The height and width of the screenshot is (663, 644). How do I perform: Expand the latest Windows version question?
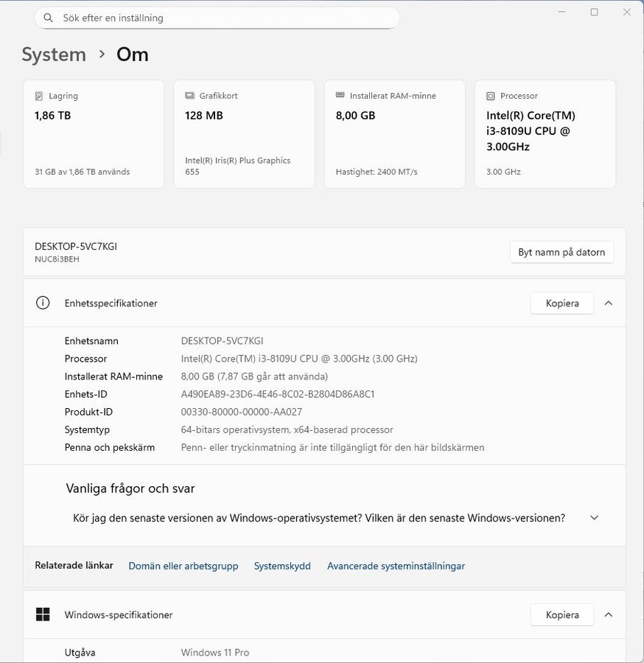[x=594, y=518]
